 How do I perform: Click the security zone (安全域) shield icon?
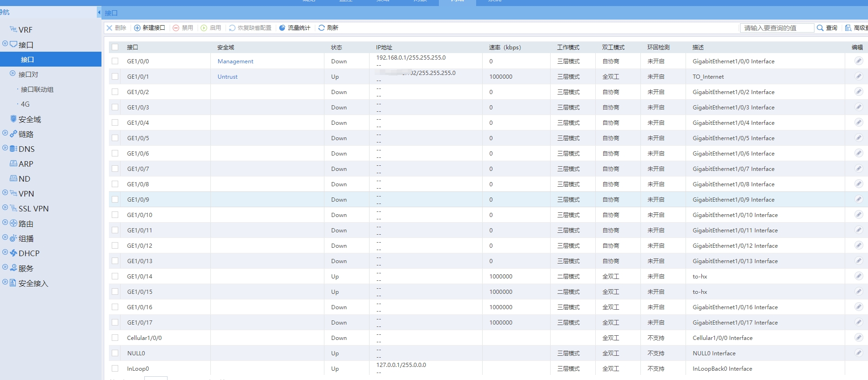tap(13, 119)
